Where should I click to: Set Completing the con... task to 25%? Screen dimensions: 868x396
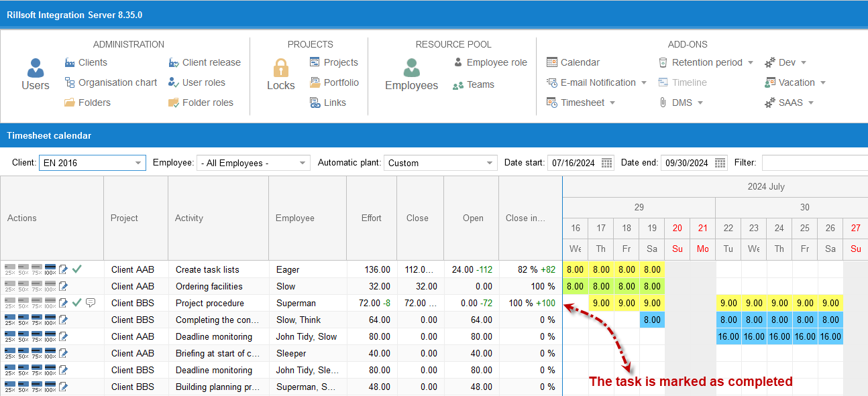coord(10,320)
